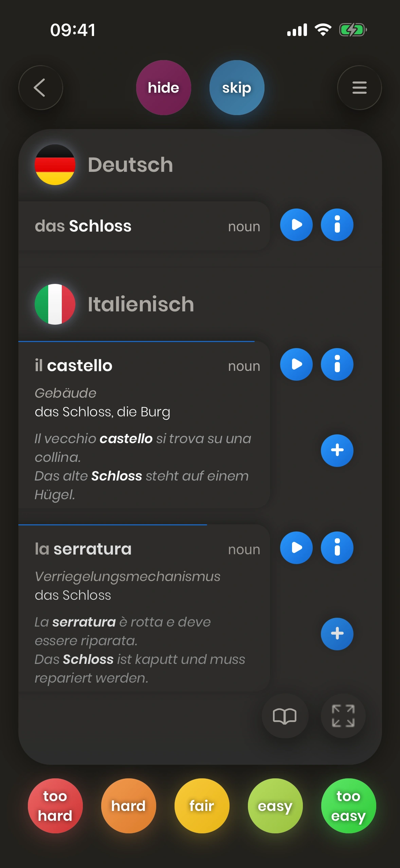
Task: Rate the card as hard
Action: 129,806
